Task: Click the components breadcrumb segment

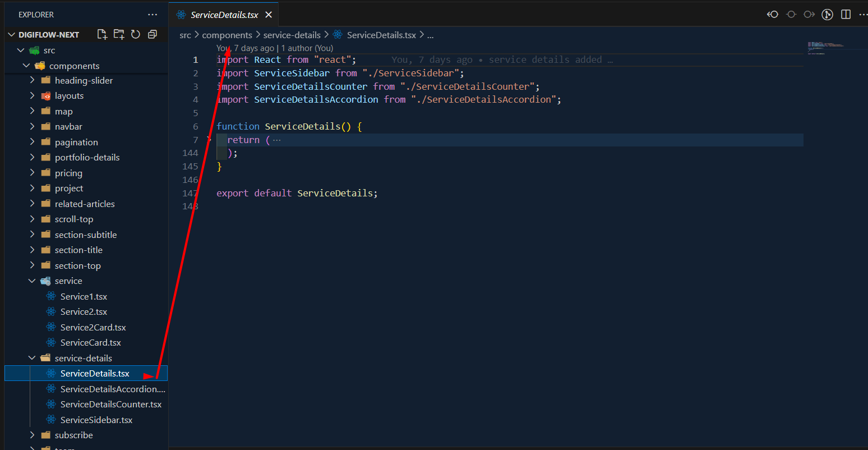Action: click(x=227, y=35)
